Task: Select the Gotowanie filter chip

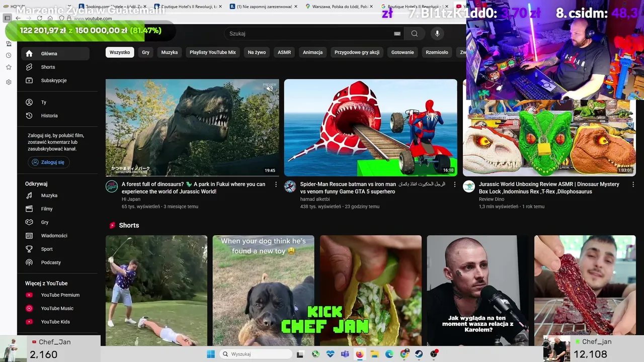Action: click(403, 52)
